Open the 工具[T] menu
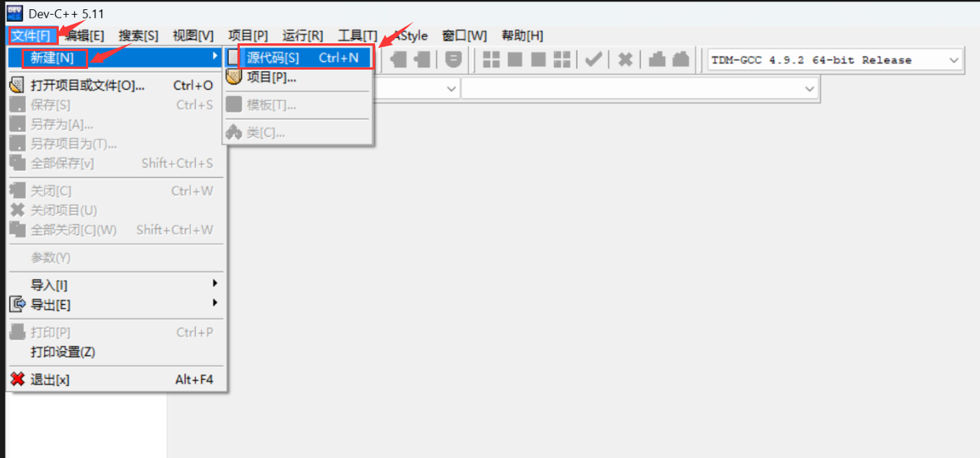Viewport: 980px width, 458px height. click(357, 36)
